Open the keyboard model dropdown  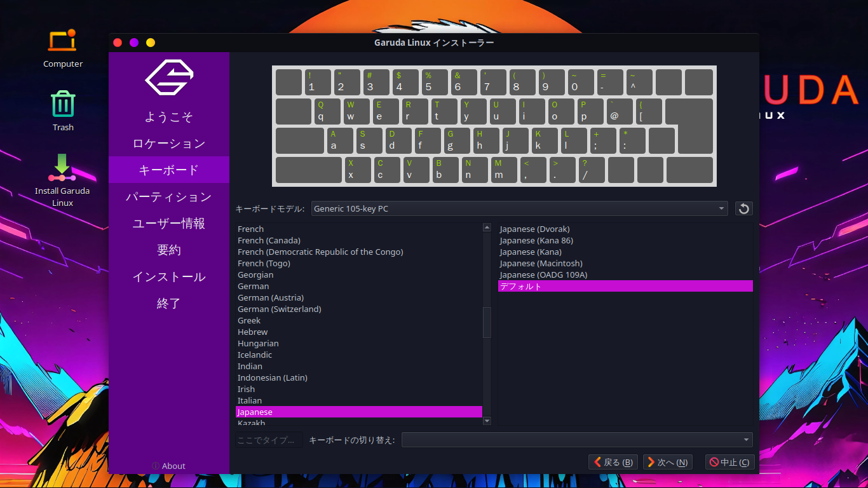point(520,208)
